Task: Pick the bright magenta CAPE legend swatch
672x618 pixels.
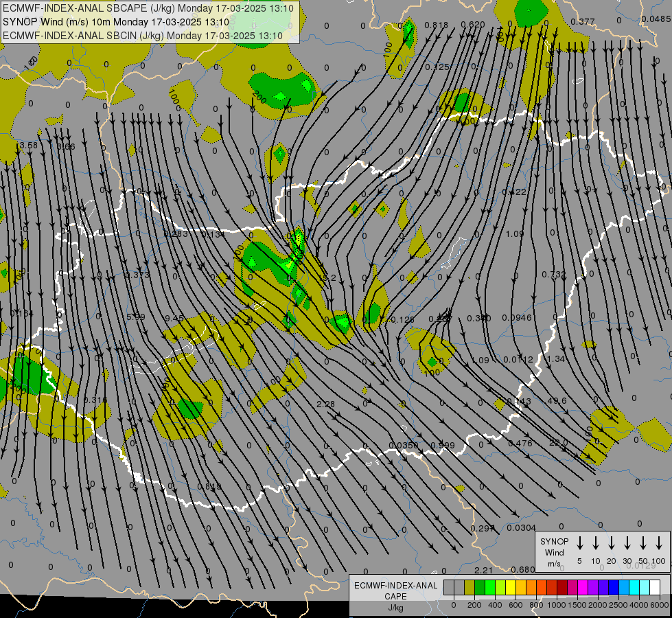Action: (583, 588)
